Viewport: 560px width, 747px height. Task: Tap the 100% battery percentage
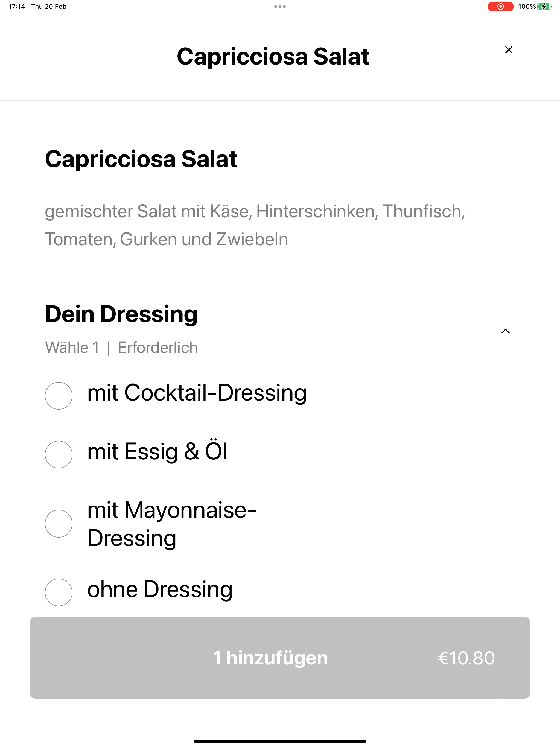527,6
